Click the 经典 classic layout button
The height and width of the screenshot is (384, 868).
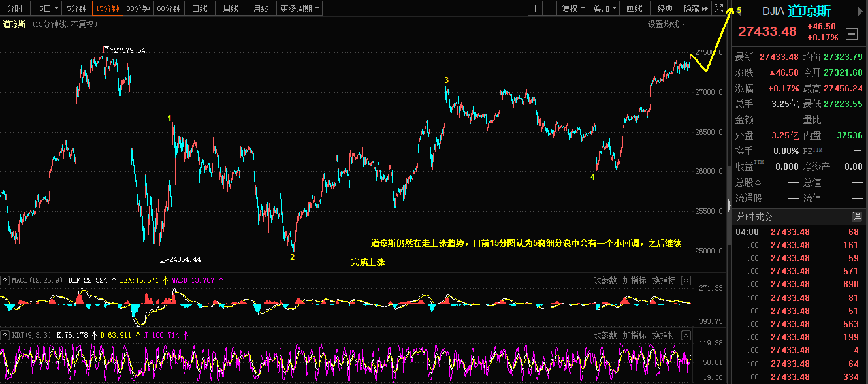tap(665, 8)
